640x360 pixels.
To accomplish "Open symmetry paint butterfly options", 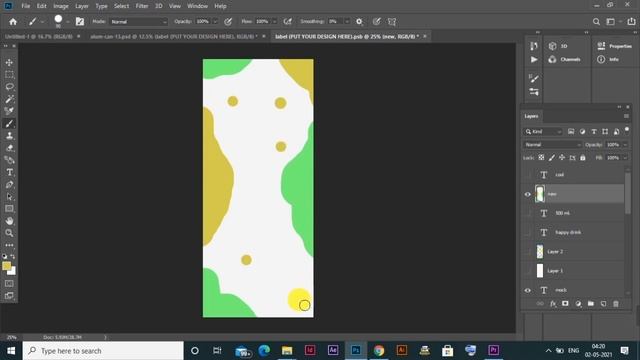I will pyautogui.click(x=392, y=22).
